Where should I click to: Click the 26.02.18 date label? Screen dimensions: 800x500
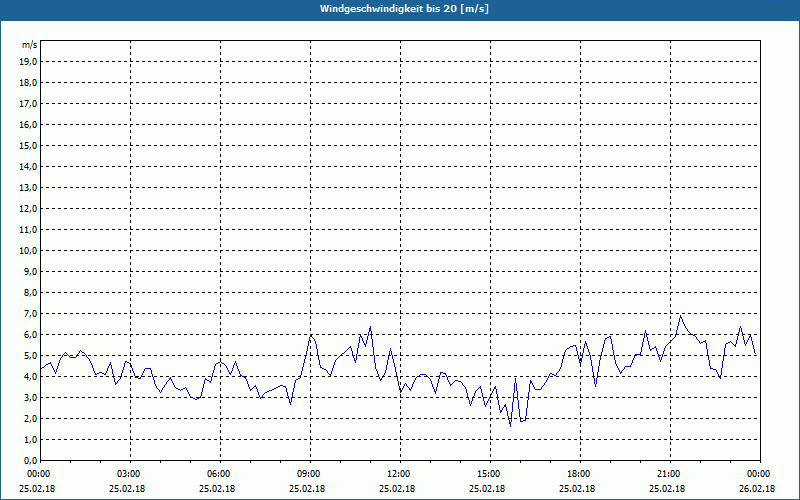757,489
